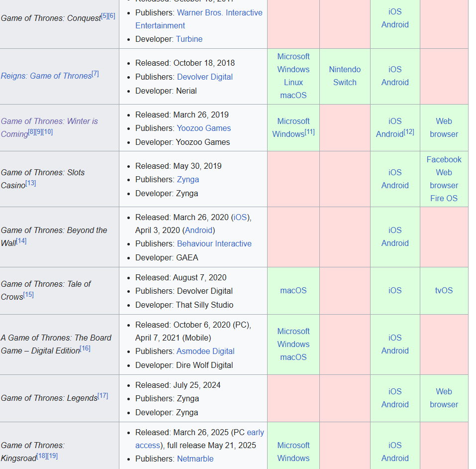Click the text 'Released: May 30, 2019'
This screenshot has width=476, height=469.
click(x=179, y=166)
